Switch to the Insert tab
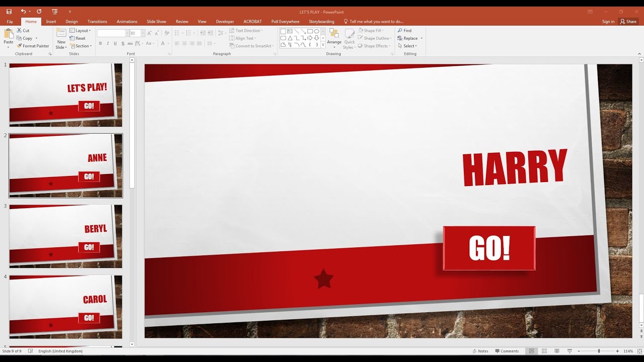Viewport: 644px width, 362px height. 51,22
